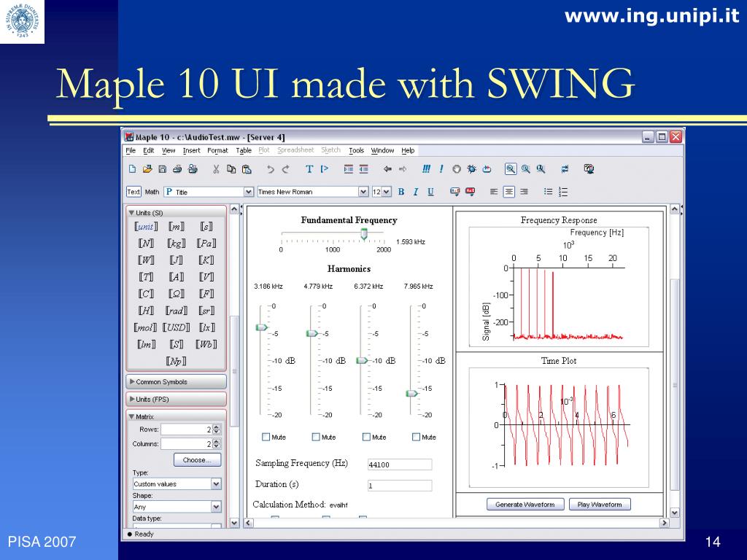Open the debugger bug icon
Screen dimensions: 747x560
pyautogui.click(x=472, y=168)
